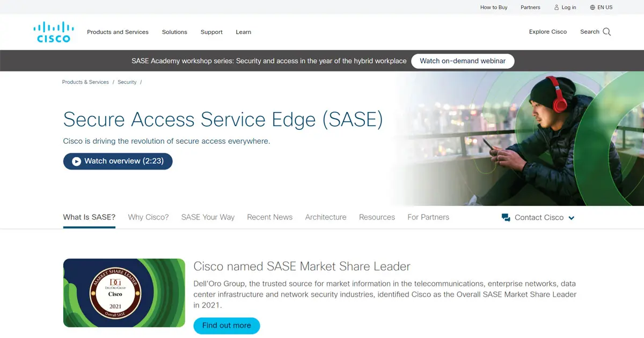Click the Cisco logo
Screen dimensions: 644x338
pyautogui.click(x=54, y=32)
